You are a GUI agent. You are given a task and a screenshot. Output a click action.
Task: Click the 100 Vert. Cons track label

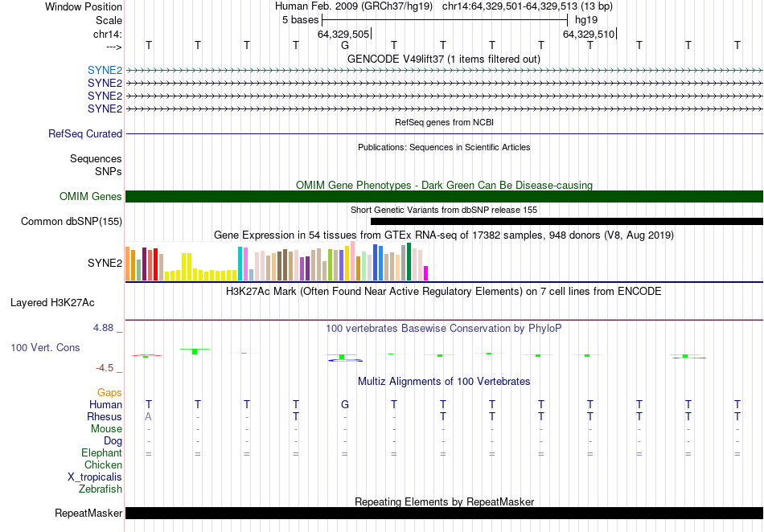(45, 347)
